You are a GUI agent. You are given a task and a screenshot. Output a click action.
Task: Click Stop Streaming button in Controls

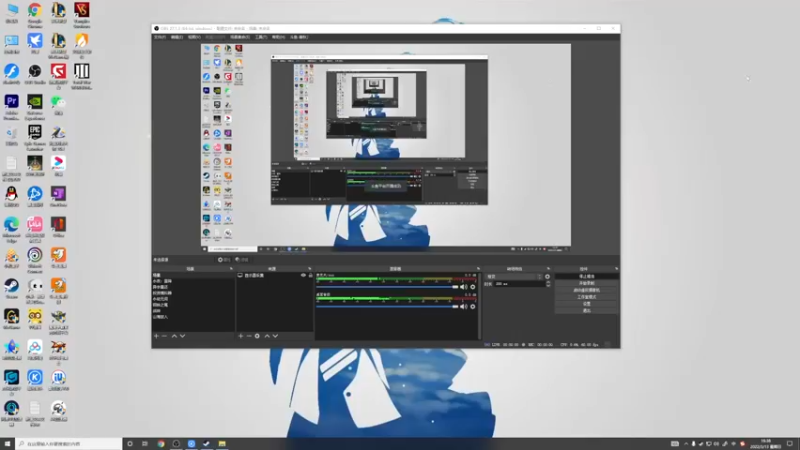[x=587, y=277]
